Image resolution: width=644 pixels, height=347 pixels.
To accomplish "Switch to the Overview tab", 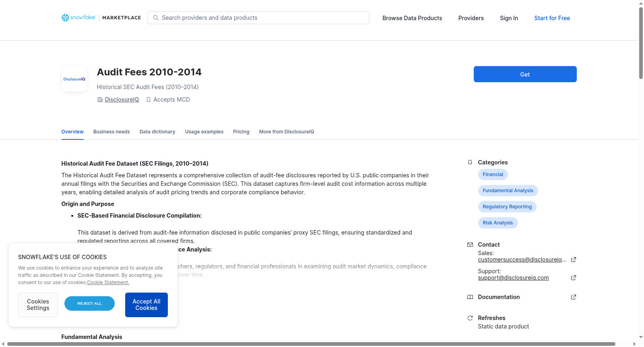I will coord(72,132).
